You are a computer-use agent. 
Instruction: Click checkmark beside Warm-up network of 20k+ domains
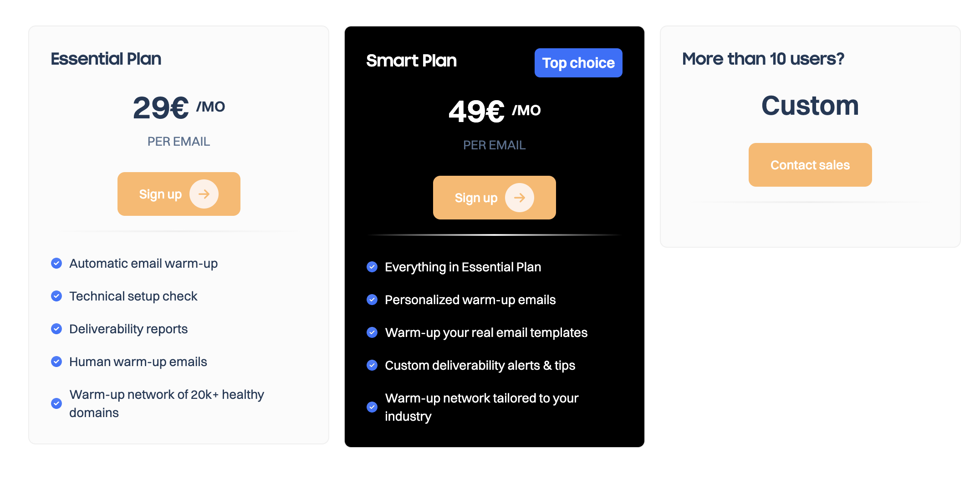pyautogui.click(x=56, y=403)
